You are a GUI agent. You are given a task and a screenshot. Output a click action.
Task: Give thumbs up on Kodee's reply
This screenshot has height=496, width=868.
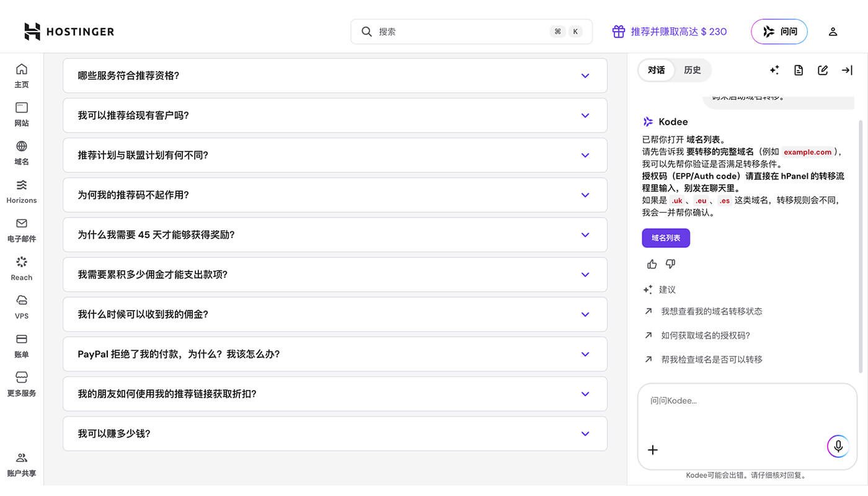pos(651,263)
